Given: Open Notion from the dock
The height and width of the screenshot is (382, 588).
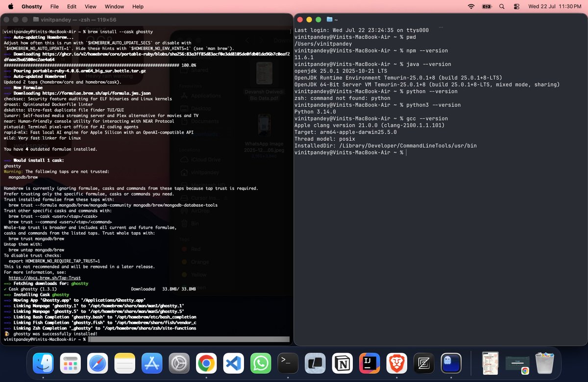Looking at the screenshot, I should tap(342, 364).
